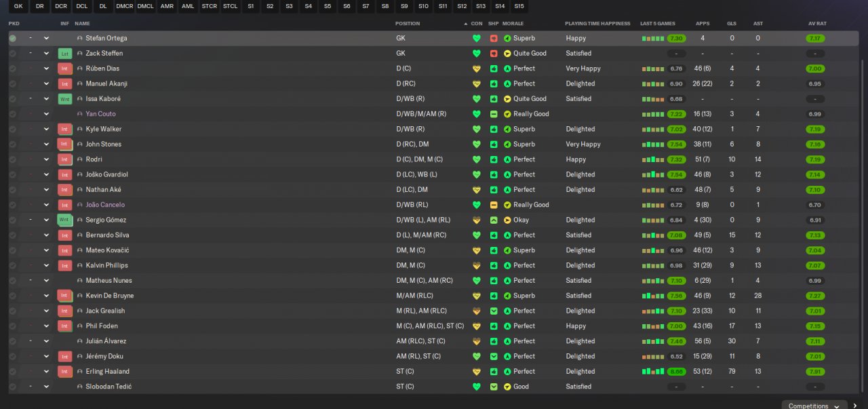Click the sharpness icon for João Cancelo
This screenshot has height=409, width=868.
click(x=494, y=205)
